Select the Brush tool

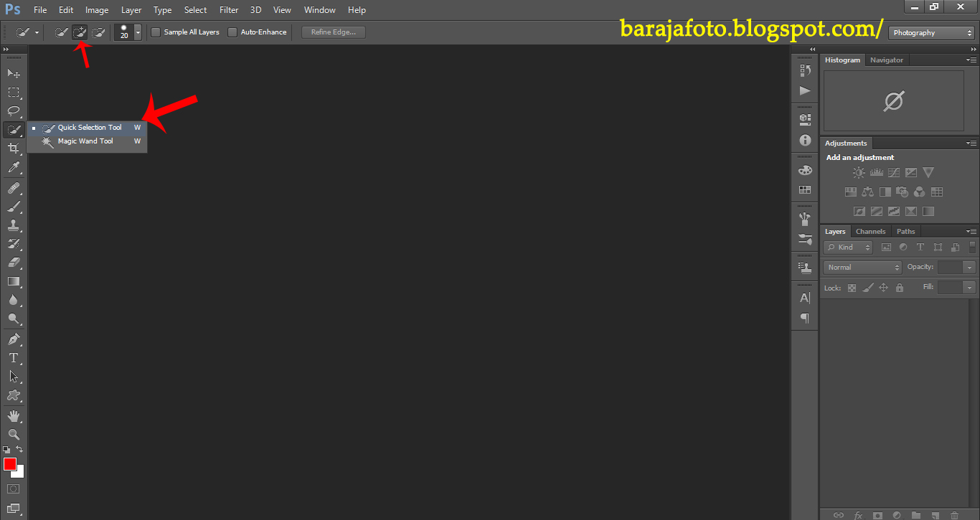[x=14, y=206]
